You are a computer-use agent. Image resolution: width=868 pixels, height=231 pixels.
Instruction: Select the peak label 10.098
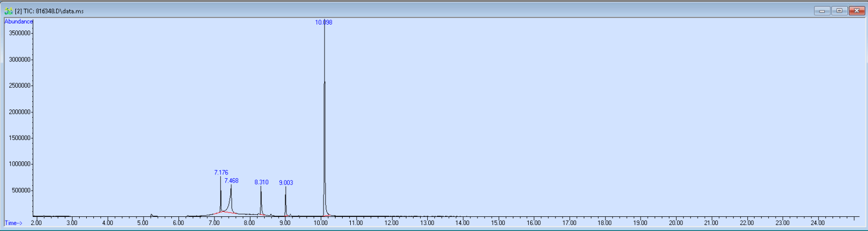(x=324, y=22)
